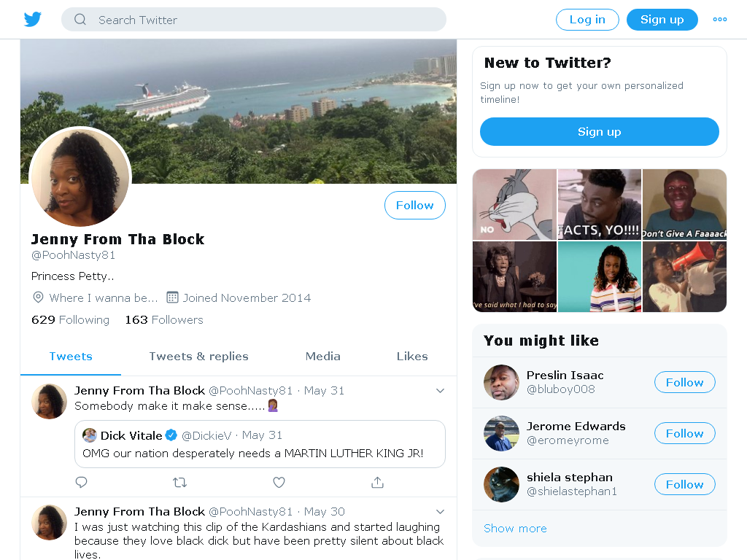Screen dimensions: 747x560
Task: Like the May 31 tweet
Action: point(279,483)
